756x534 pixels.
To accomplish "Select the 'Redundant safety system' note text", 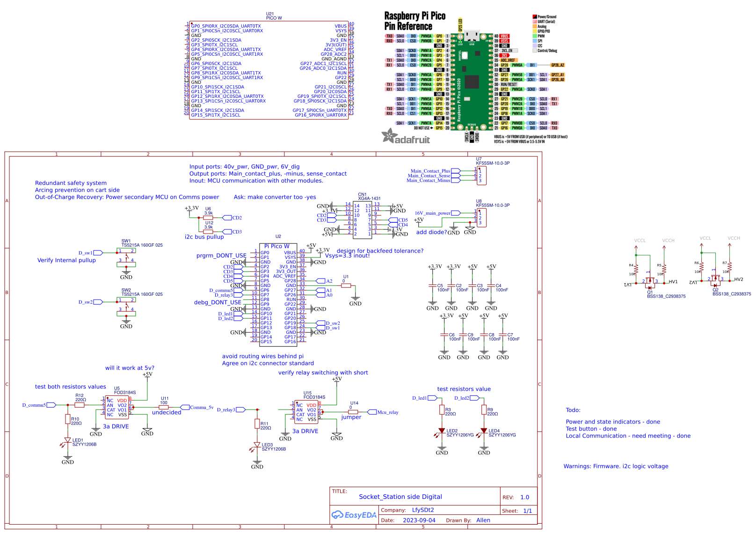I will coord(71,183).
